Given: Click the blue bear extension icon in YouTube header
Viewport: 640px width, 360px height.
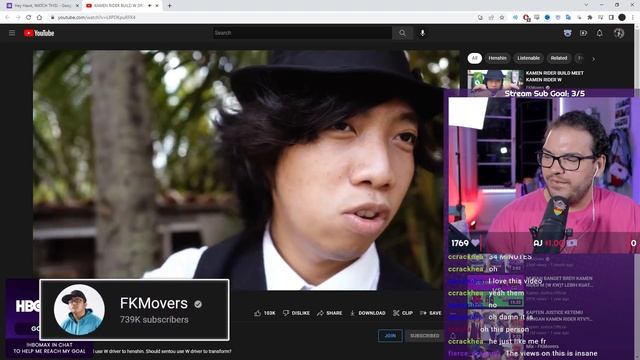Looking at the screenshot, I should [x=567, y=33].
